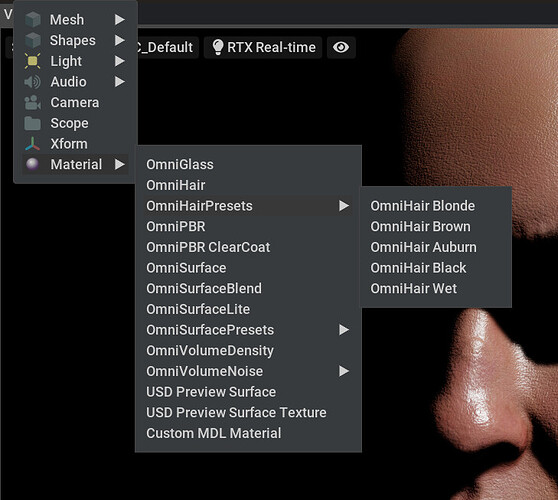Click the Material sphere icon
Viewport: 558px width, 500px height.
[32, 164]
